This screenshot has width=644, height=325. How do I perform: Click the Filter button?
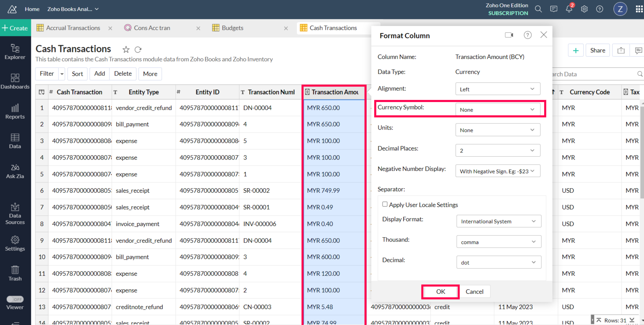47,74
